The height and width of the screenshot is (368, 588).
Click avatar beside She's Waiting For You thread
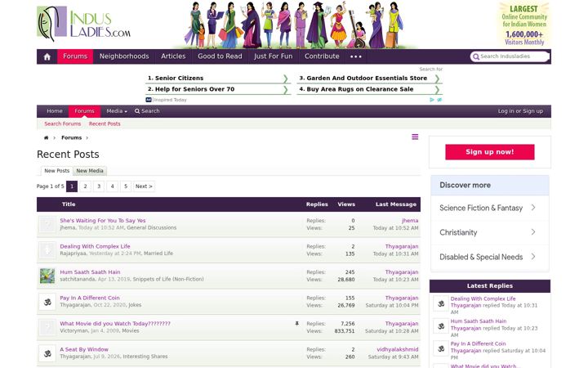pyautogui.click(x=47, y=224)
